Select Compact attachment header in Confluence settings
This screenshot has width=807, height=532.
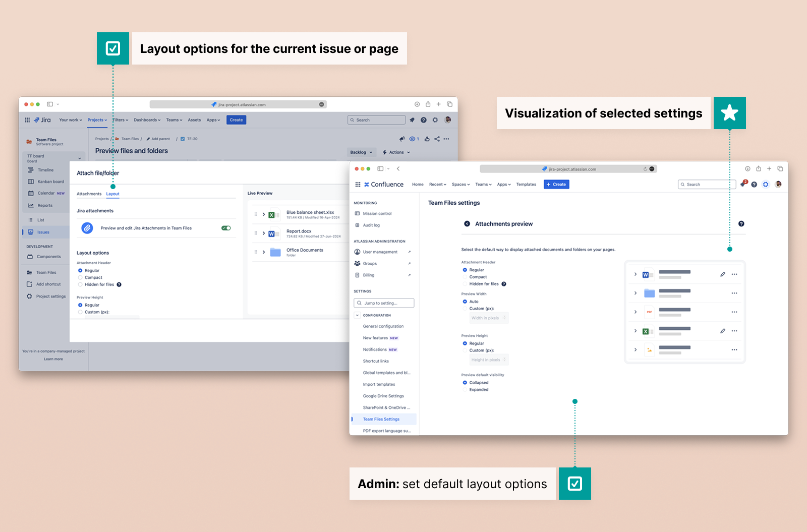(x=465, y=277)
